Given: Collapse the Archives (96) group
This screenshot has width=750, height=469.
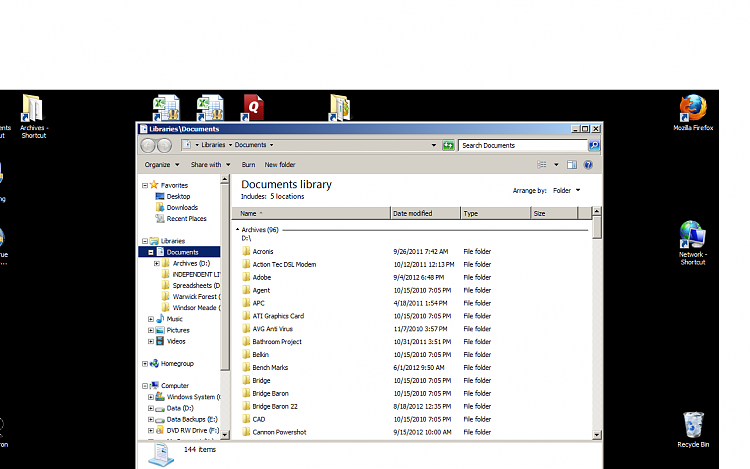Looking at the screenshot, I should 237,229.
